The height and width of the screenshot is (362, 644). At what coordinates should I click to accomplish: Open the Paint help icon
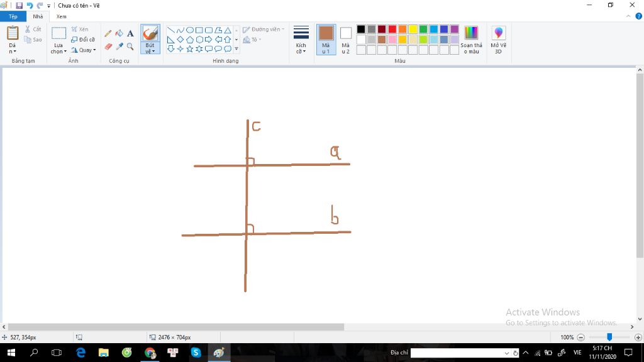639,16
